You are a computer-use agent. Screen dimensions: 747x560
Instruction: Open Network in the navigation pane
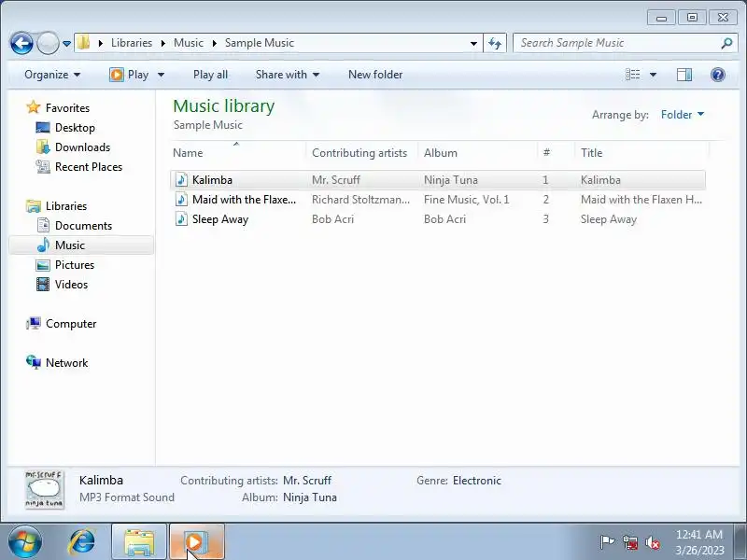click(66, 363)
